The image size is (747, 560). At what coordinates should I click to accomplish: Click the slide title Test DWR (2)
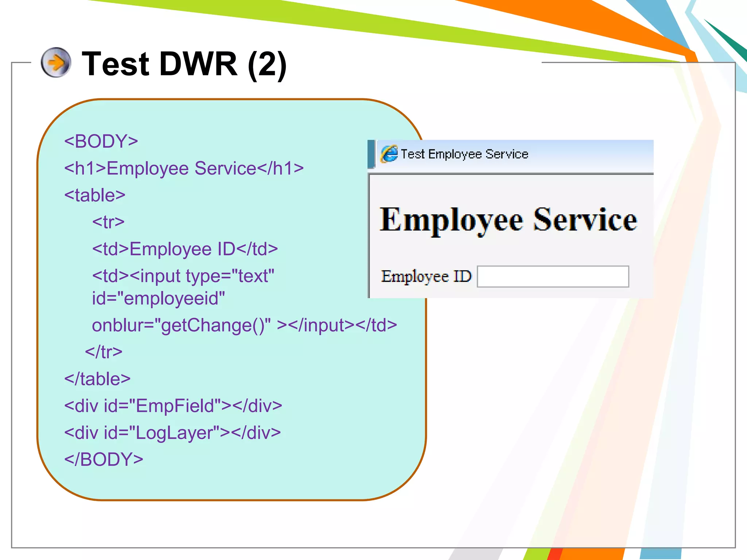184,64
